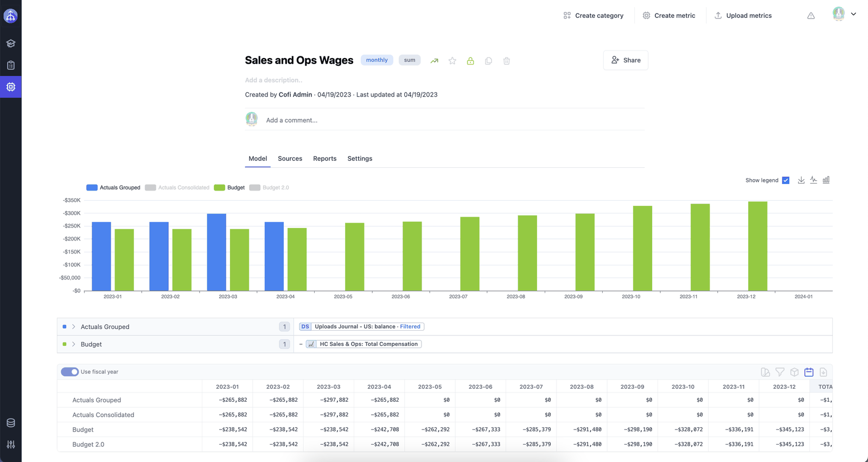Screen dimensions: 868x462
Task: Click the star favorite icon beside title
Action: [x=452, y=61]
